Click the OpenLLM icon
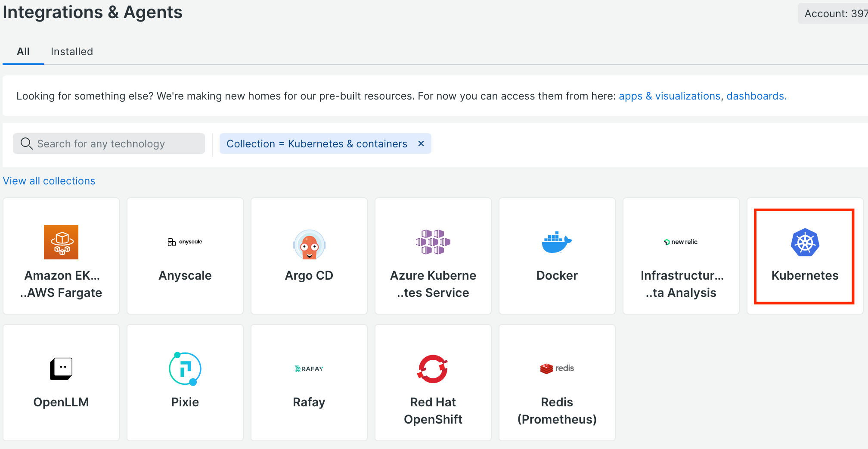Viewport: 868px width, 449px height. [61, 369]
